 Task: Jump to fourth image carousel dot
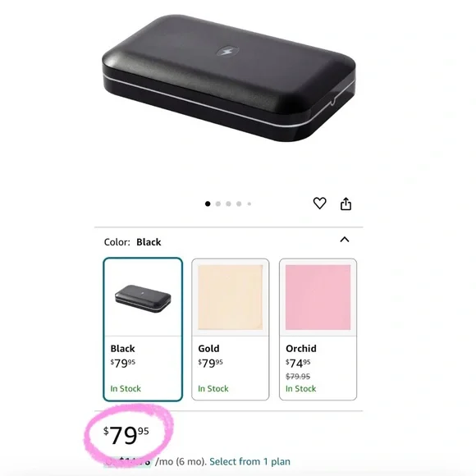[x=239, y=204]
